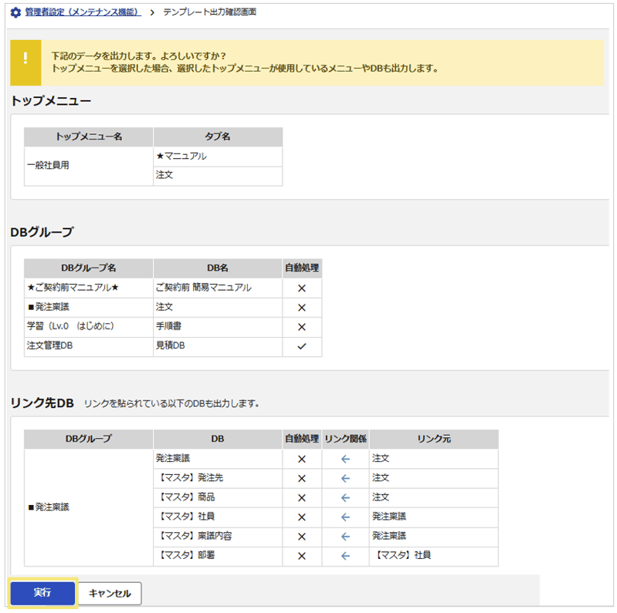The image size is (617, 613).
Task: Click the breadcrumb chevron separator
Action: coord(152,13)
